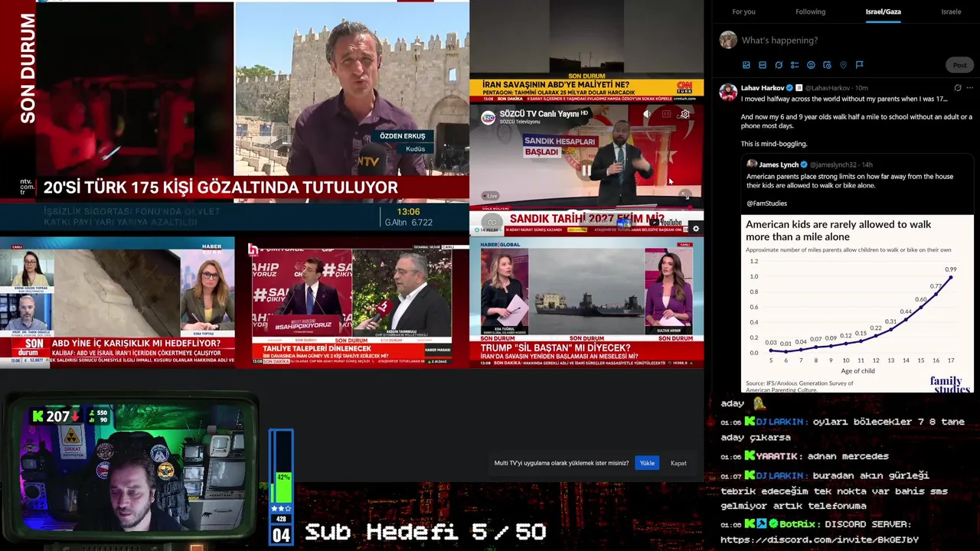Open the Grok icon in post composer

779,65
